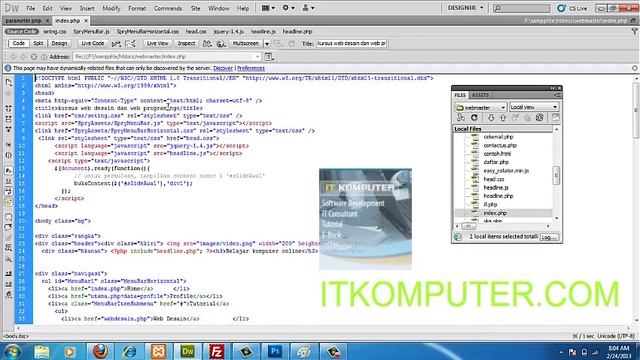Open the webmaster site dropdown
The height and width of the screenshot is (360, 640).
pyautogui.click(x=481, y=107)
